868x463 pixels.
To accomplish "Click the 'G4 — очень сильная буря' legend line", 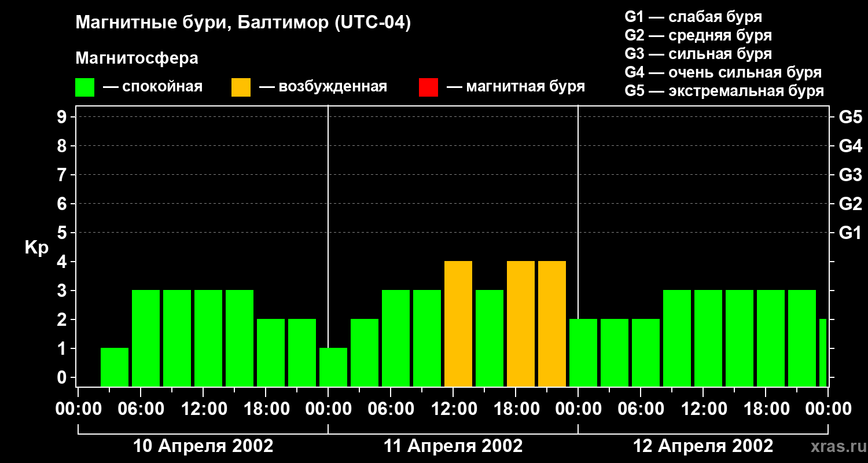I will (723, 72).
